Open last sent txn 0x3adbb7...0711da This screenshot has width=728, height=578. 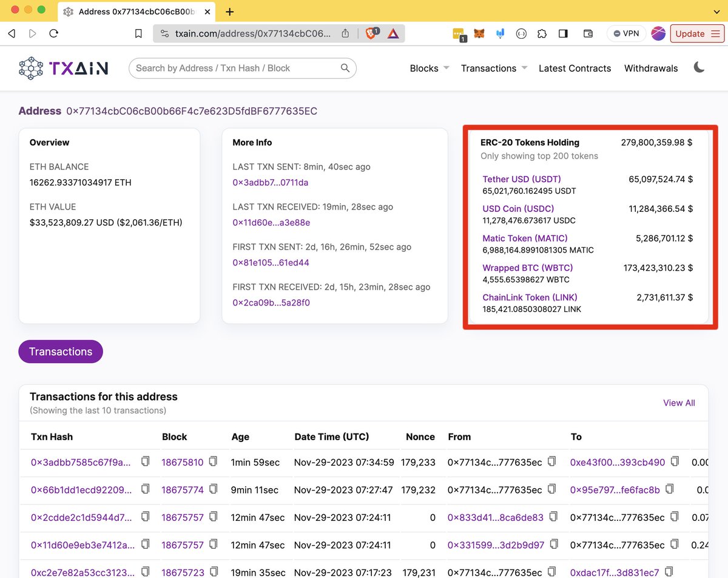pos(271,183)
